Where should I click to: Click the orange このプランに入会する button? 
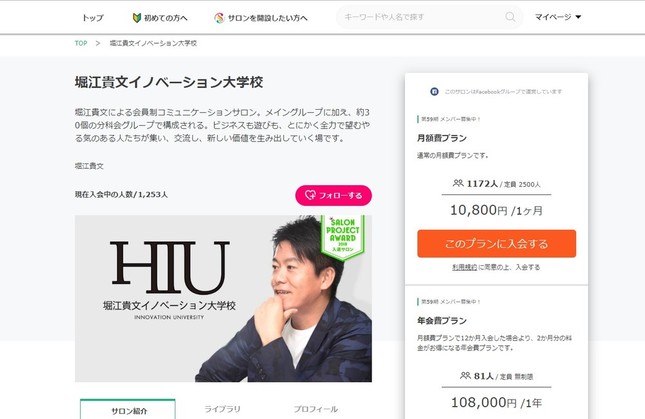[497, 244]
